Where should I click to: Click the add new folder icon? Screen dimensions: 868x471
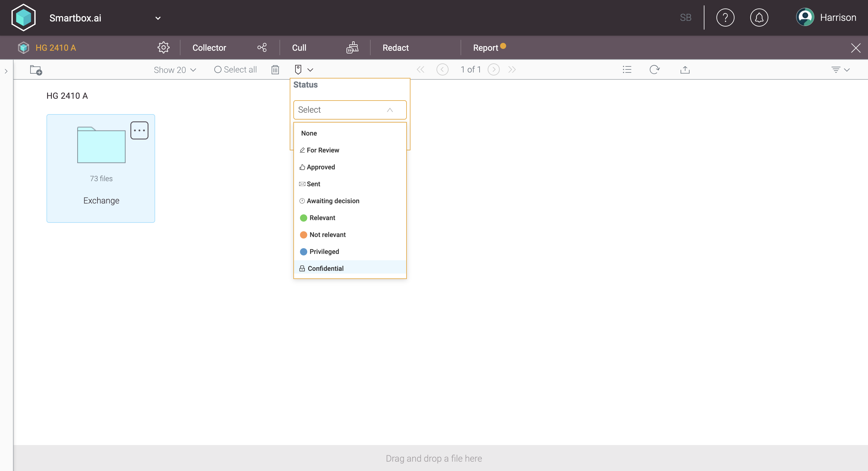36,70
